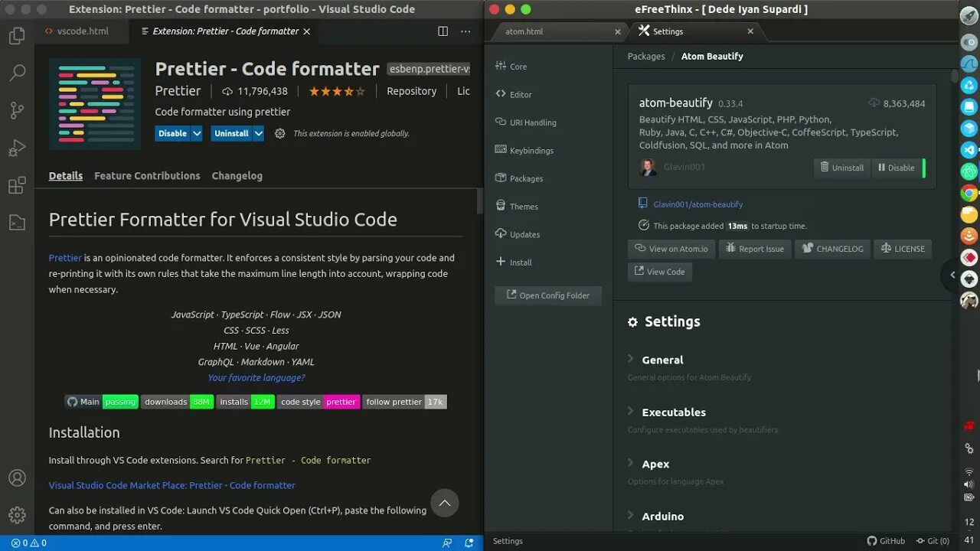Image resolution: width=980 pixels, height=551 pixels.
Task: Click the download count cloud icon in Atom
Action: click(874, 103)
